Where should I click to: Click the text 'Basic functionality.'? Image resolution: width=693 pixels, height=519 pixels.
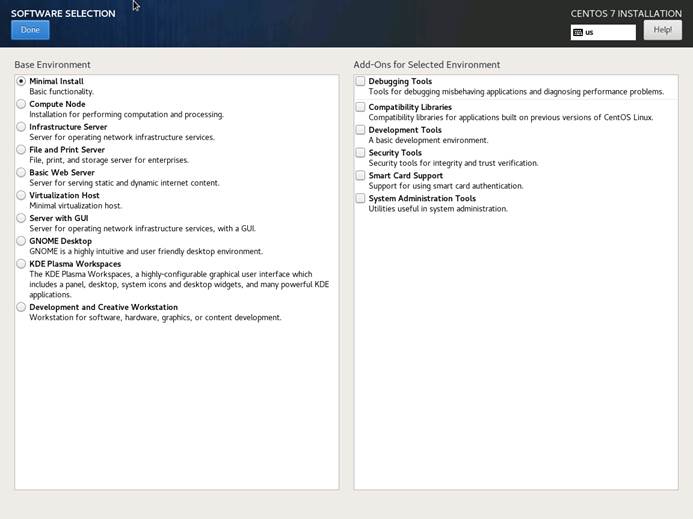(61, 92)
